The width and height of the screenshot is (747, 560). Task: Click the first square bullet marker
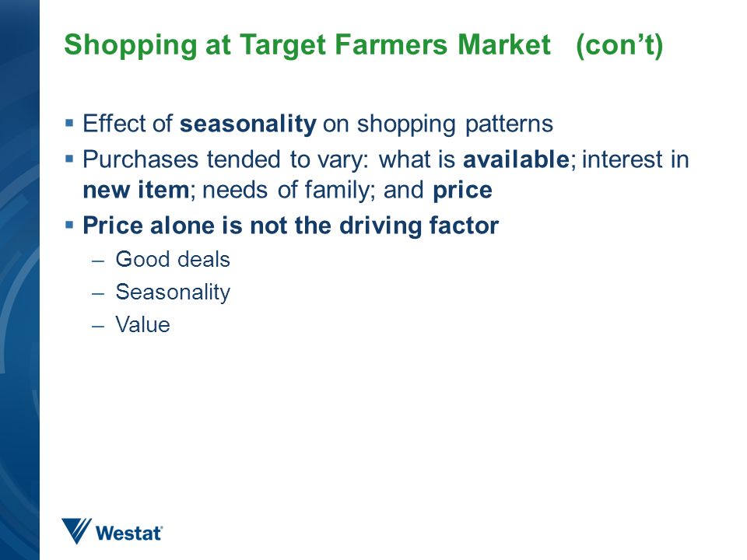coord(69,124)
